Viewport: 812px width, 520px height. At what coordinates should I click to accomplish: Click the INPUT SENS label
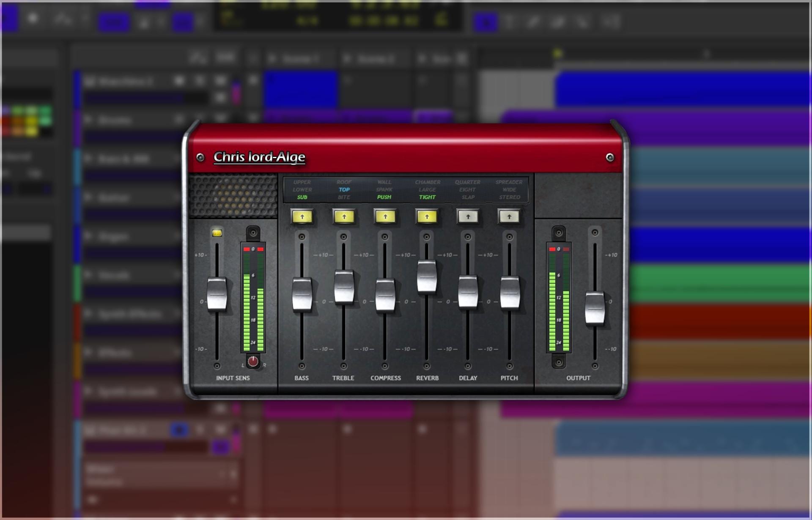(x=233, y=378)
